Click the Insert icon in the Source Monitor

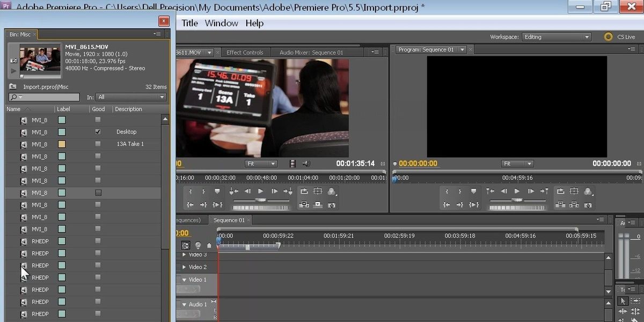pyautogui.click(x=304, y=204)
